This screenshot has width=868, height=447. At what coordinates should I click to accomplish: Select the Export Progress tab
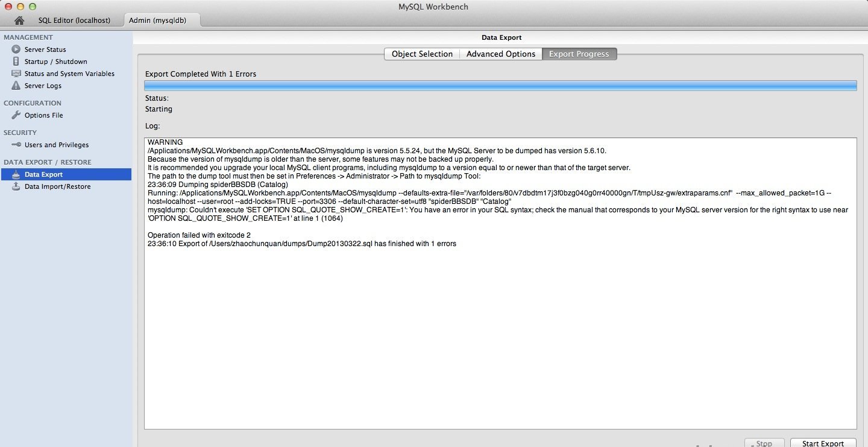click(579, 54)
